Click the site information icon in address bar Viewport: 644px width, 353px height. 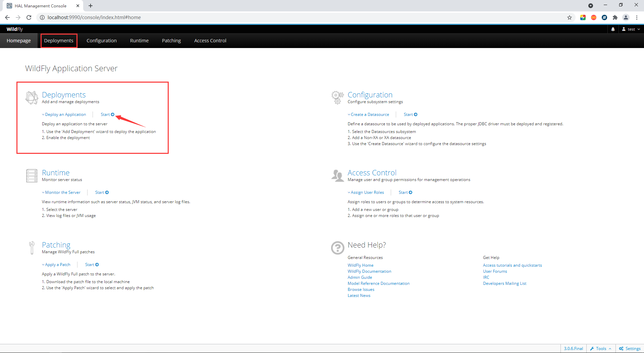(42, 17)
